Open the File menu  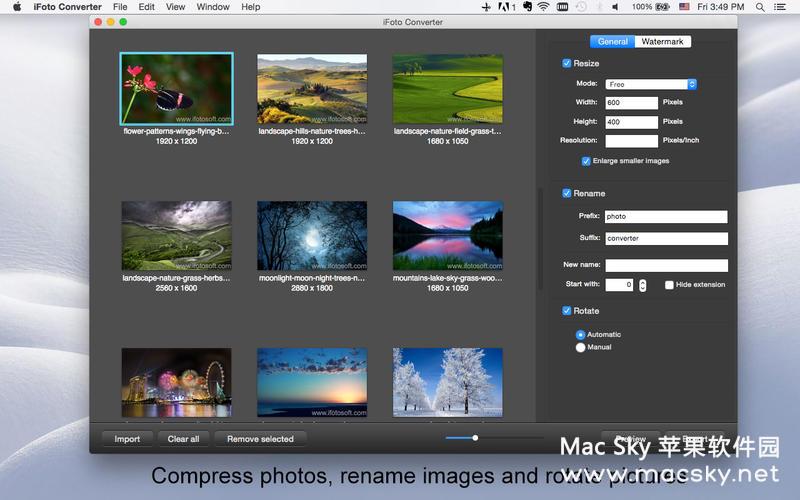point(120,7)
